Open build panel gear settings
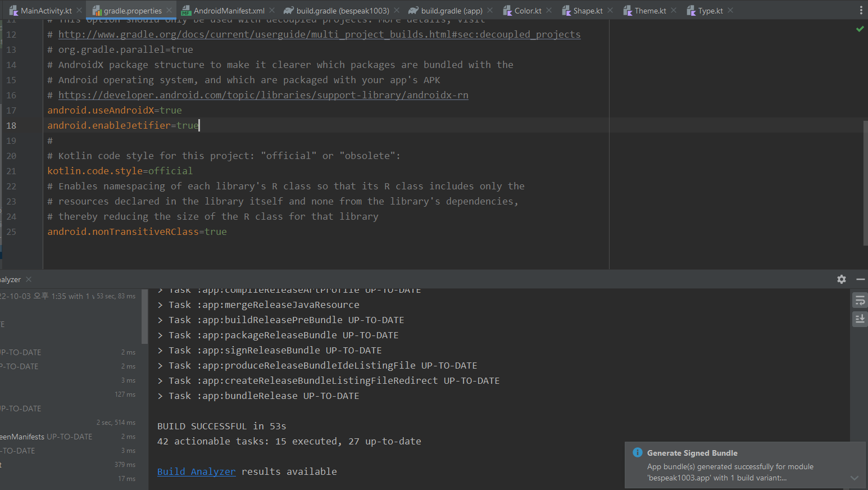Image resolution: width=868 pixels, height=490 pixels. [842, 279]
